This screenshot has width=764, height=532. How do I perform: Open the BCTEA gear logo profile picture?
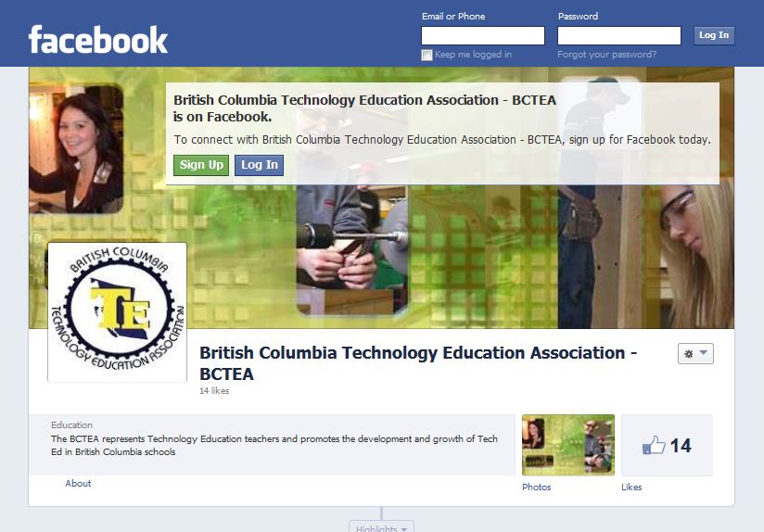click(x=117, y=312)
